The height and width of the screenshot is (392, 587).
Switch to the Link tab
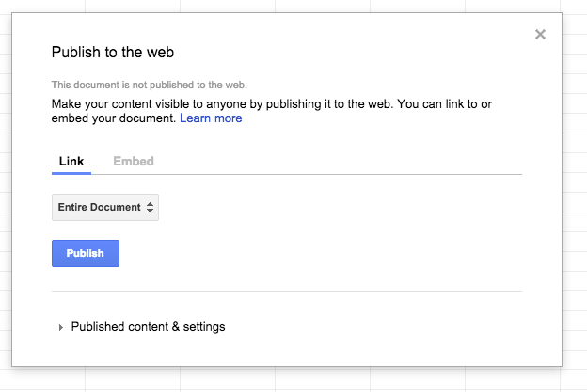click(x=71, y=161)
